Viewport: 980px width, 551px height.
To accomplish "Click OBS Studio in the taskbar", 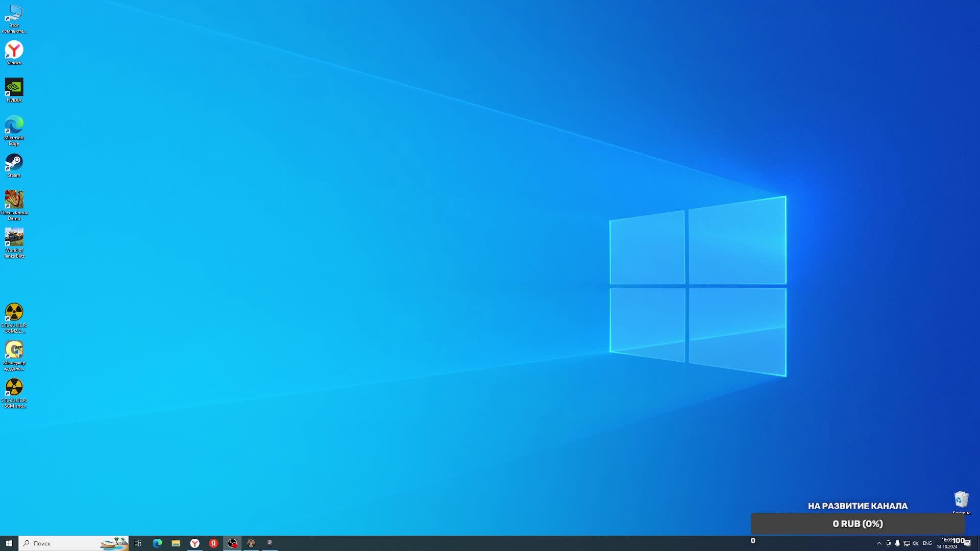I will (232, 543).
